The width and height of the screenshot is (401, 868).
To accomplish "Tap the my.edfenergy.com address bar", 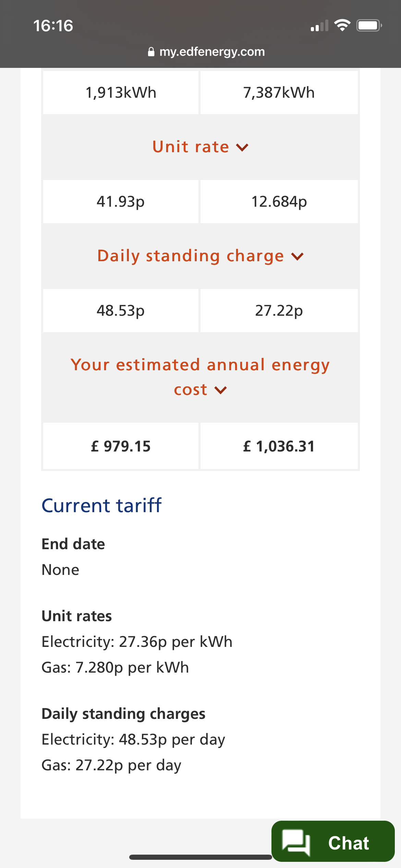I will tap(212, 52).
